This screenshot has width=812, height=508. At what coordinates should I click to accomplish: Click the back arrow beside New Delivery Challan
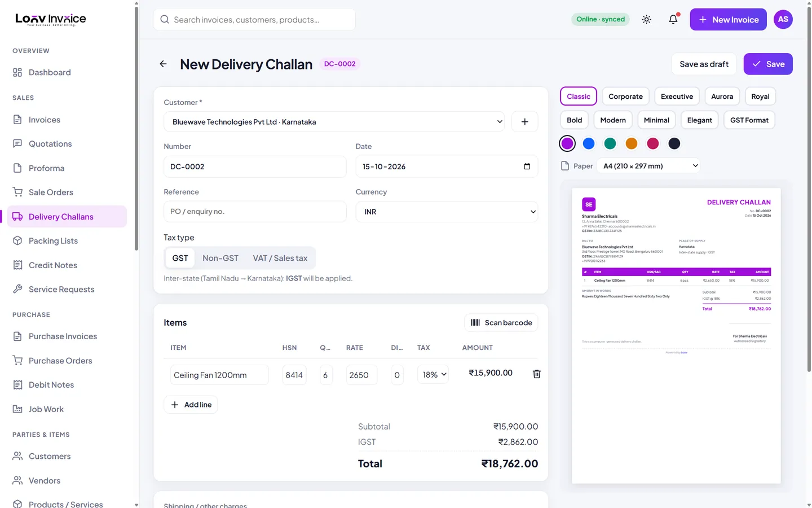pyautogui.click(x=163, y=64)
